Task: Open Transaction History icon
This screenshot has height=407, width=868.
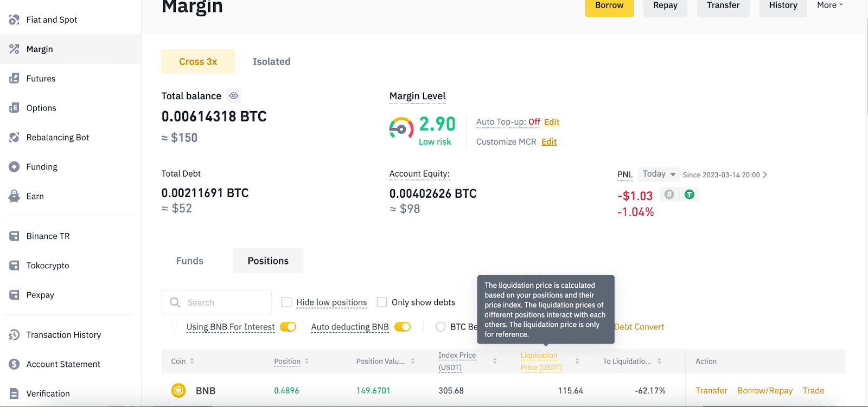Action: pos(14,335)
